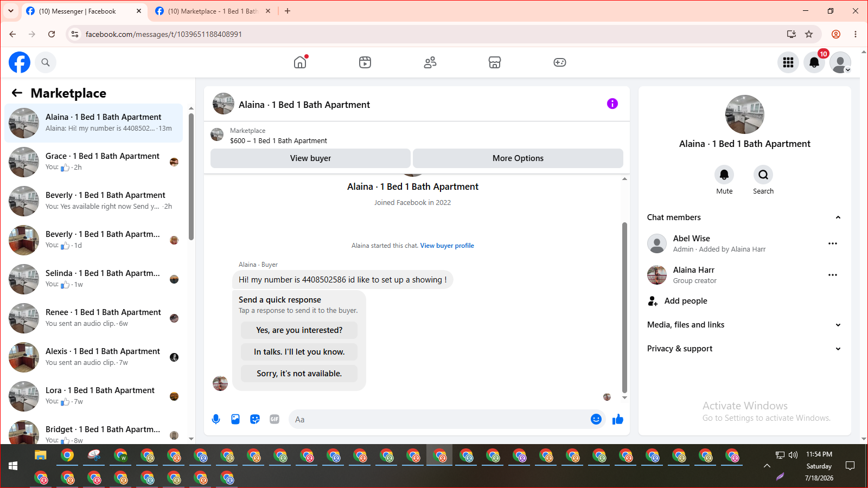This screenshot has height=488, width=868.
Task: Bookmark this page with the star
Action: 809,34
